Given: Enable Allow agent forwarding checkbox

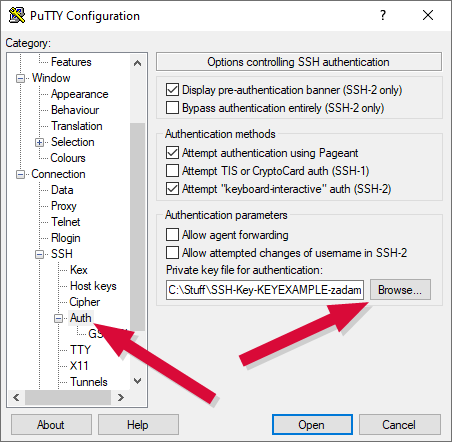Looking at the screenshot, I should point(172,235).
